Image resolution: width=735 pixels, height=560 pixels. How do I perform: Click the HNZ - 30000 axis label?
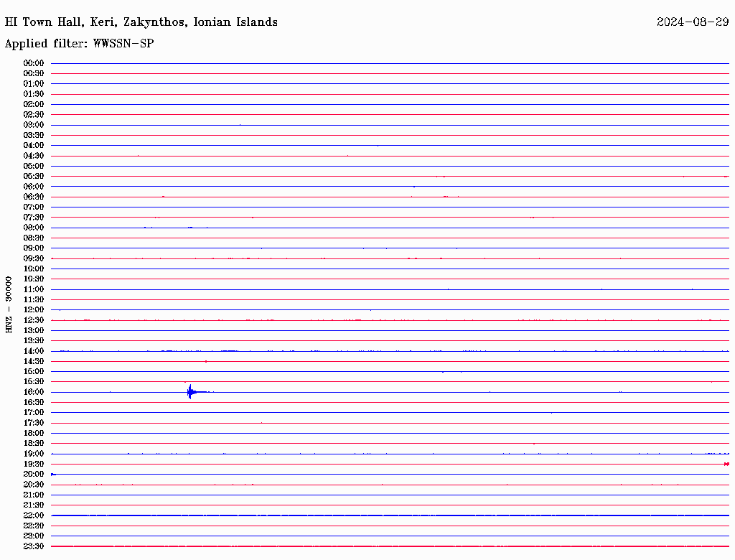[9, 305]
